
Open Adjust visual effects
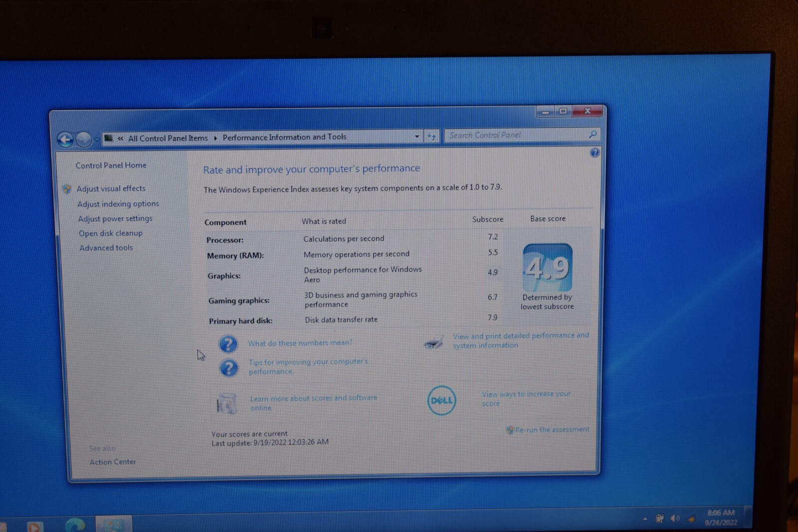click(111, 188)
